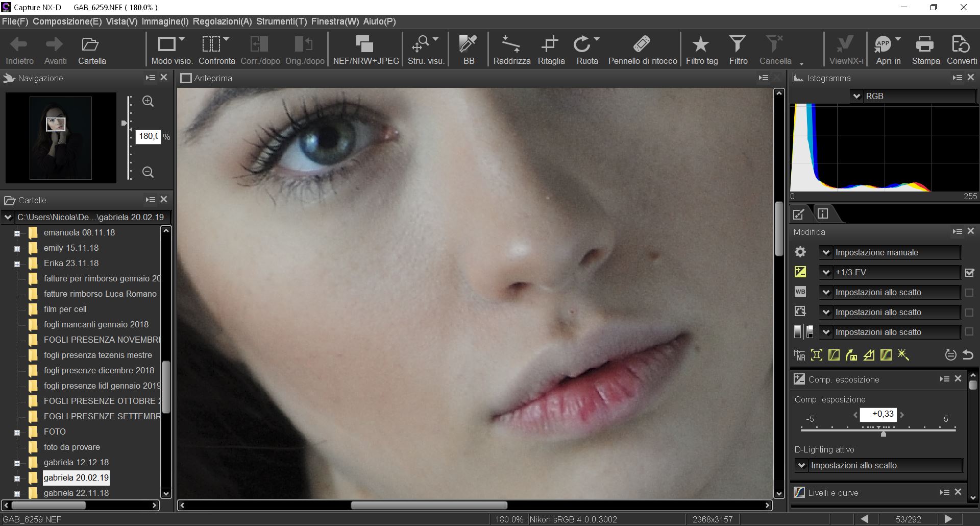Open noise reduction NR tool

[x=799, y=355]
